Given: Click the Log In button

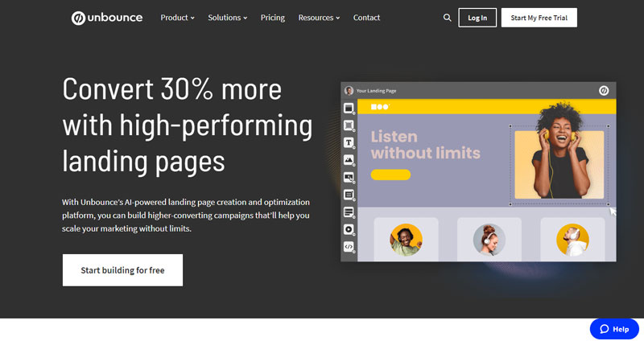Looking at the screenshot, I should [x=477, y=18].
